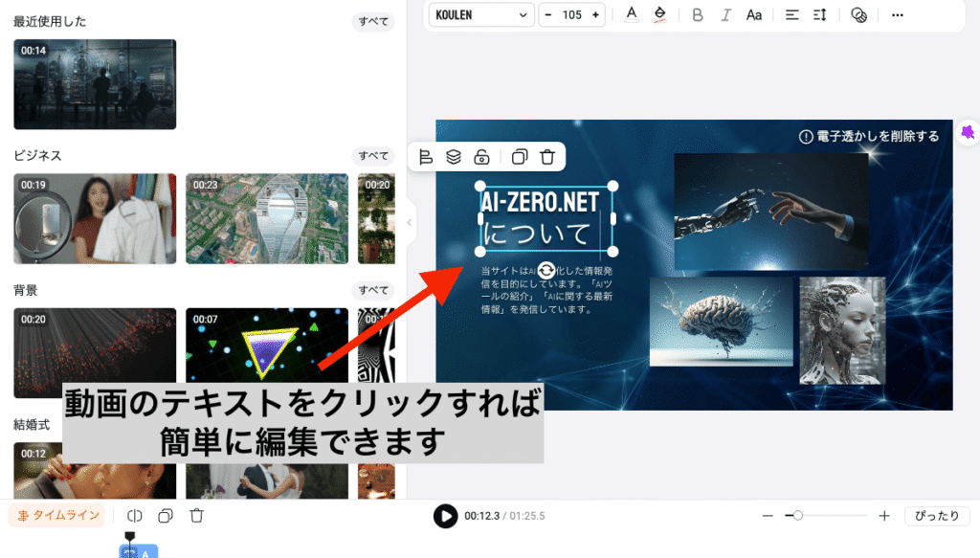Delete the selected text element

547,157
